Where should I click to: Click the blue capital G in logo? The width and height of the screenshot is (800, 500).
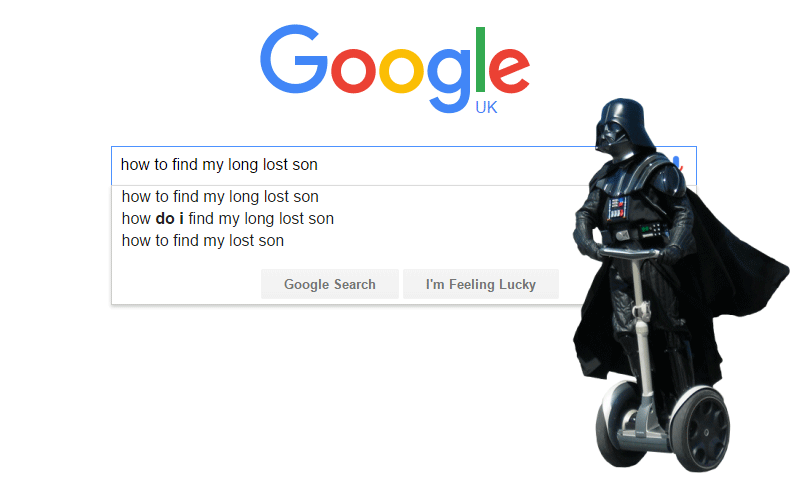coord(294,59)
